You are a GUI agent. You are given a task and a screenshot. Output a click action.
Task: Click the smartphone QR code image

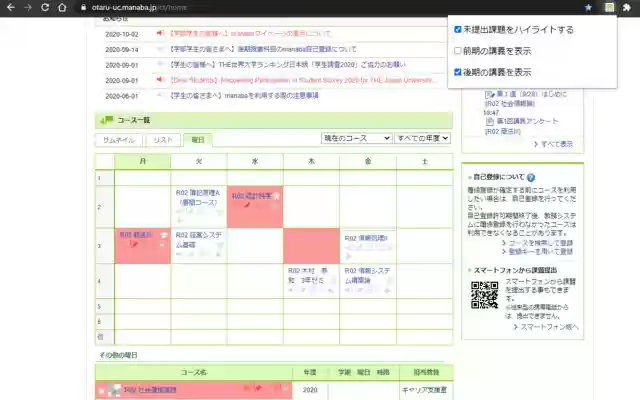(484, 295)
